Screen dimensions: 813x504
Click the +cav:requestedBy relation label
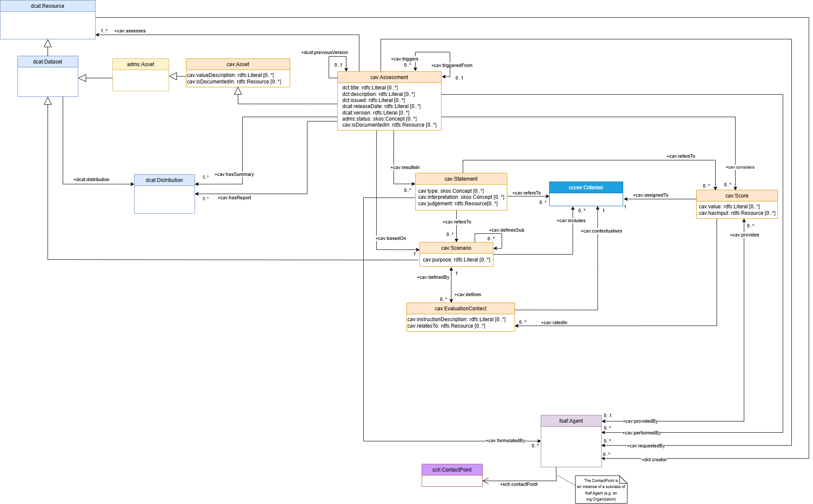click(x=646, y=446)
